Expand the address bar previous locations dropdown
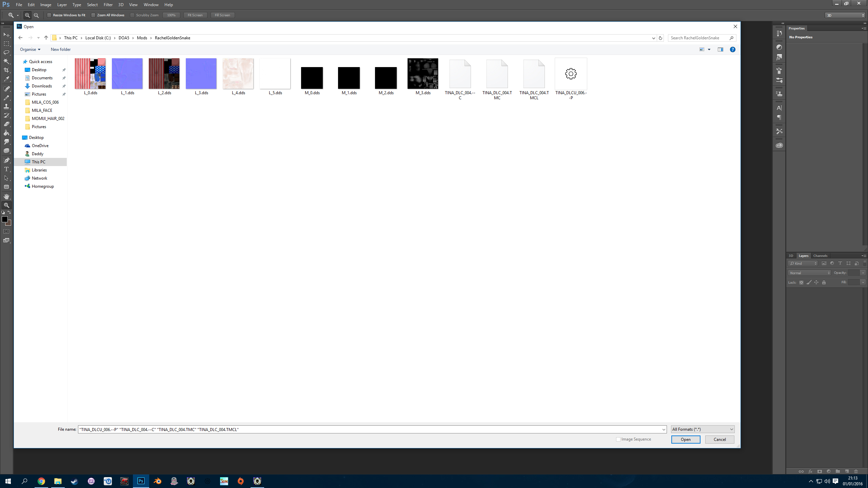The image size is (868, 488). pyautogui.click(x=653, y=38)
